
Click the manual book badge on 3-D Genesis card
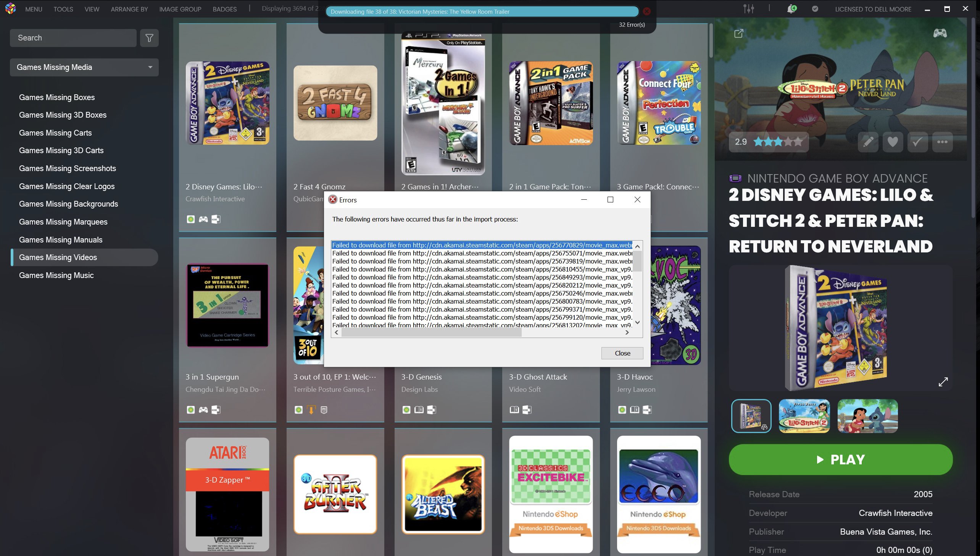coord(419,410)
